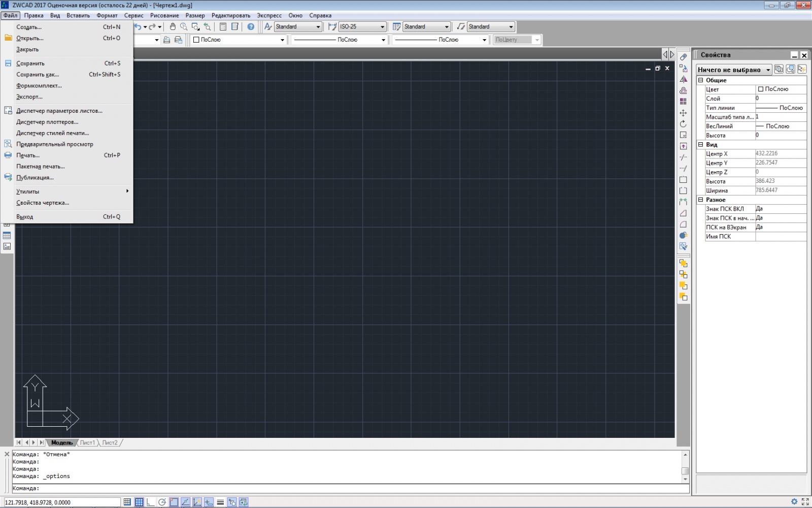This screenshot has width=812, height=508.
Task: Select the Pan hand tool
Action: coord(173,27)
